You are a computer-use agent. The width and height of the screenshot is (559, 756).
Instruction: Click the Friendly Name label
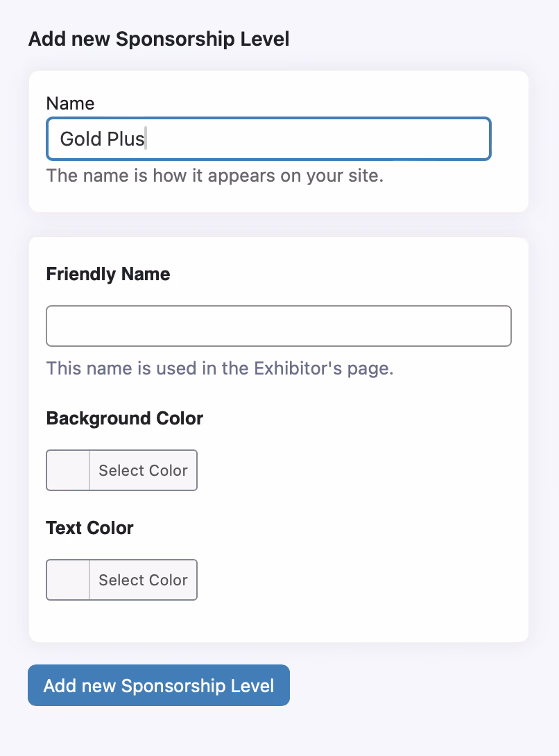(108, 274)
